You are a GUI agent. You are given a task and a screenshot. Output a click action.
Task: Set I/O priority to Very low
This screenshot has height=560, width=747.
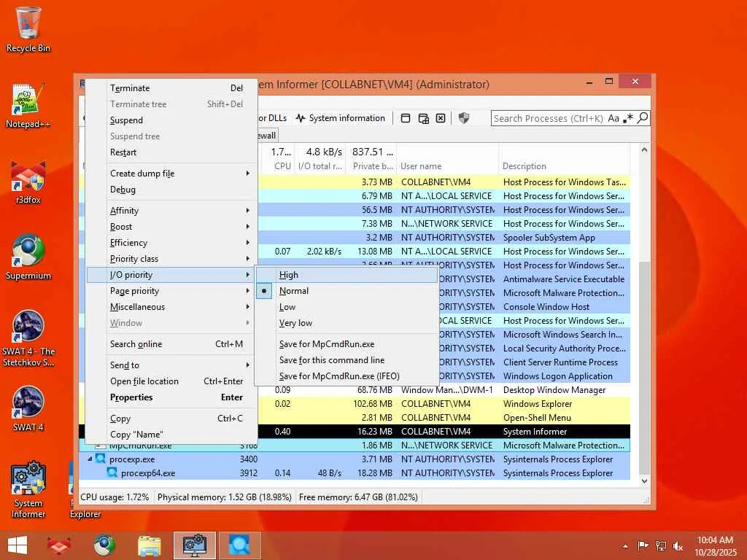click(347, 323)
